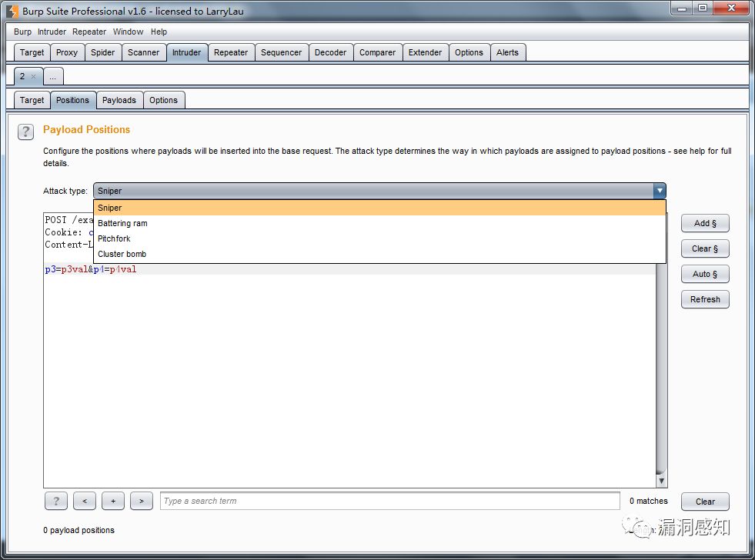The width and height of the screenshot is (755, 560).
Task: Open the Payloads sub-tab
Action: pyautogui.click(x=119, y=100)
